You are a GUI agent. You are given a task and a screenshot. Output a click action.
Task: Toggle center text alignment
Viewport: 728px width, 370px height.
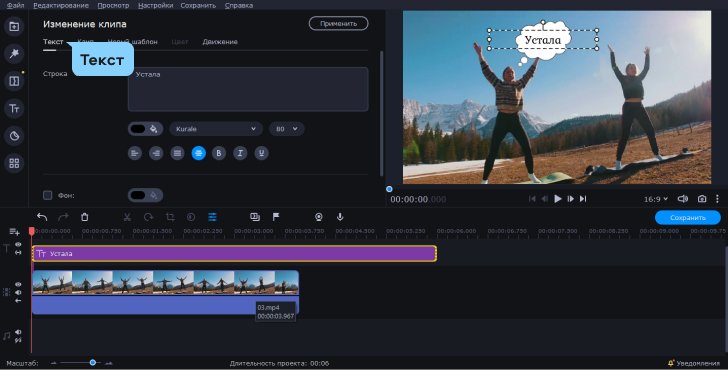coord(199,153)
